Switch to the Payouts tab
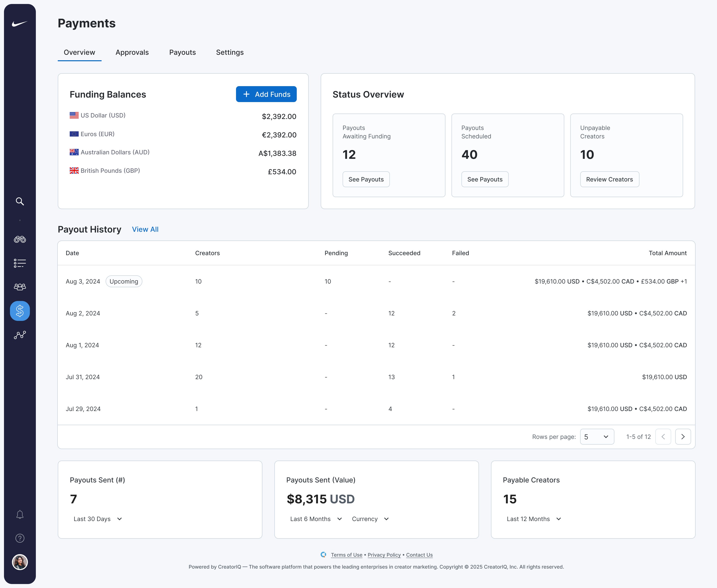This screenshot has width=717, height=588. click(182, 53)
